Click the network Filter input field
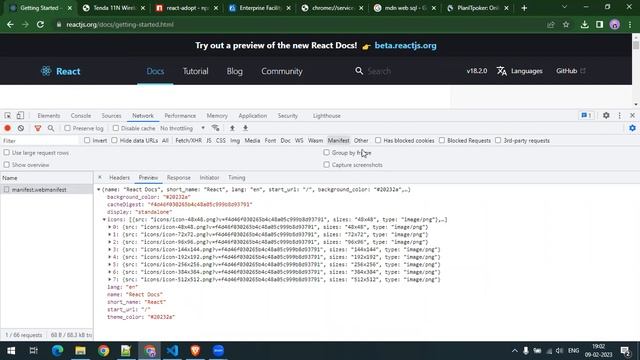Image resolution: width=640 pixels, height=360 pixels. [40, 140]
